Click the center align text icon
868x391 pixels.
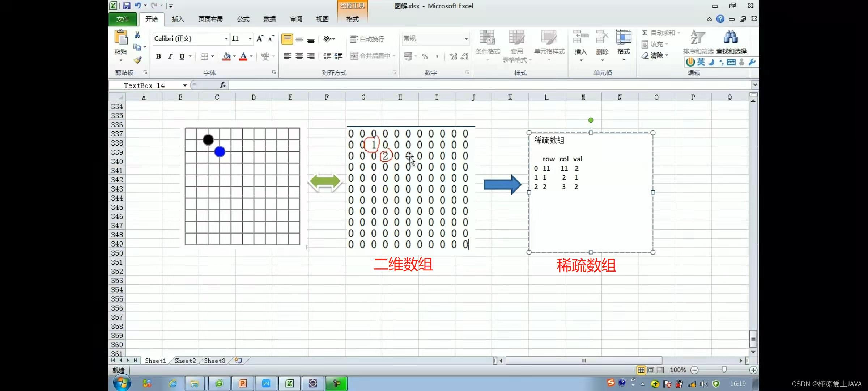coord(299,56)
